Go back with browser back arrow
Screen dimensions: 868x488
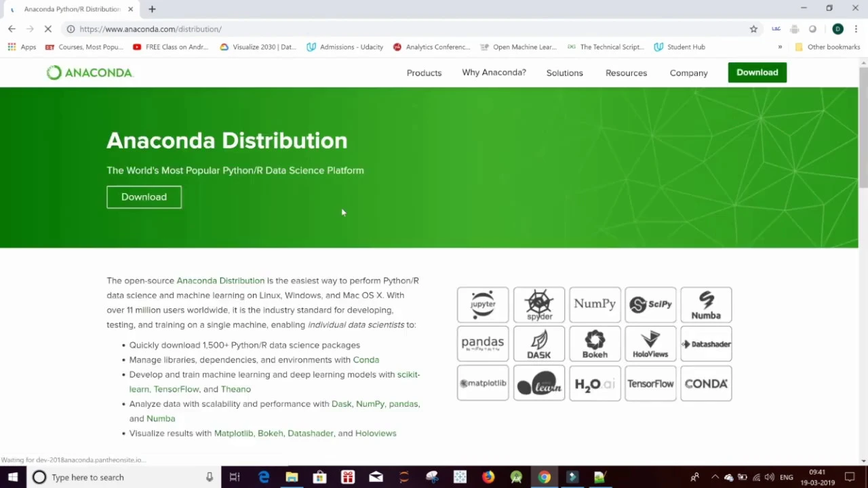pyautogui.click(x=12, y=29)
